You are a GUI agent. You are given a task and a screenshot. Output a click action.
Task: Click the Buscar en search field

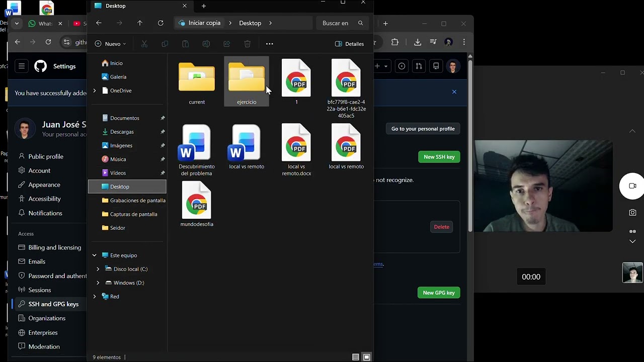(x=343, y=23)
